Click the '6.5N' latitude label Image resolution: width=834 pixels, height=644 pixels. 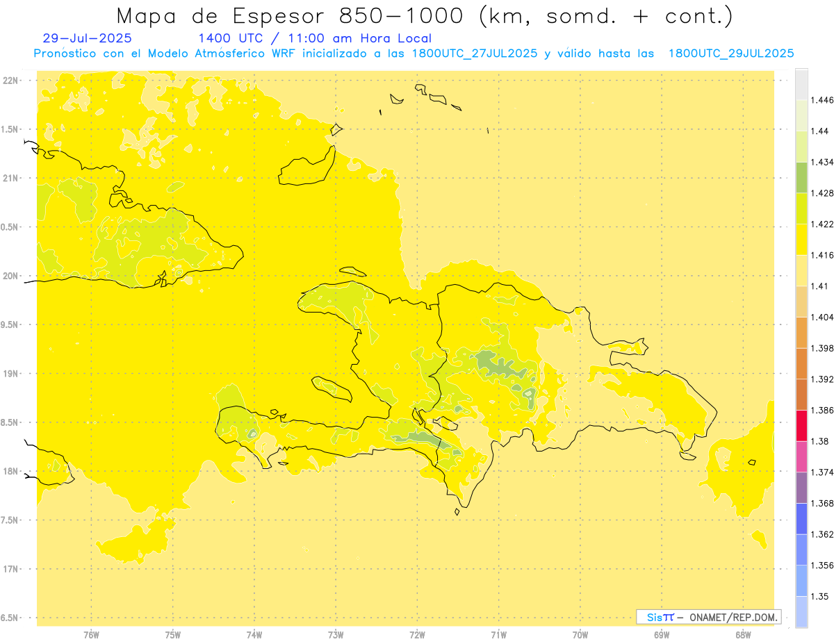click(10, 618)
